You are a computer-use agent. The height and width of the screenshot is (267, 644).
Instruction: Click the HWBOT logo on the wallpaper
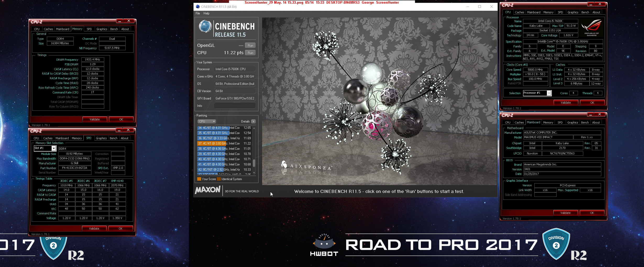324,245
